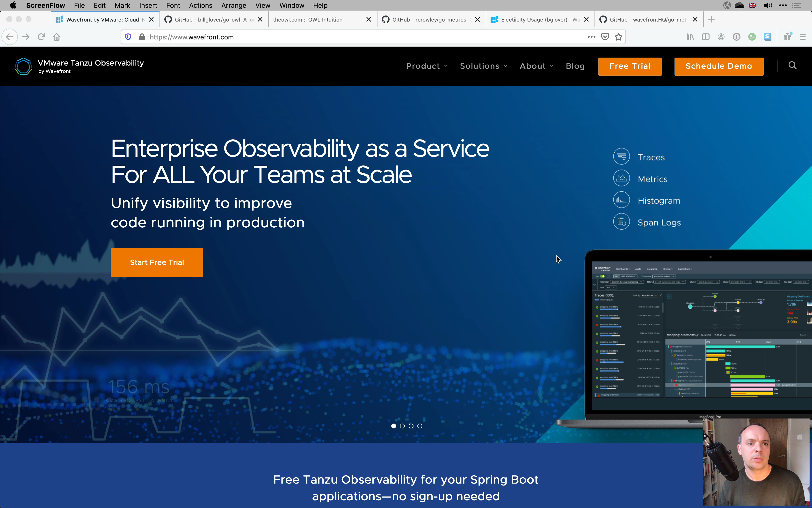Switch to rcrowley/go-metrics GitHub tab
This screenshot has height=508, width=812.
pos(431,20)
